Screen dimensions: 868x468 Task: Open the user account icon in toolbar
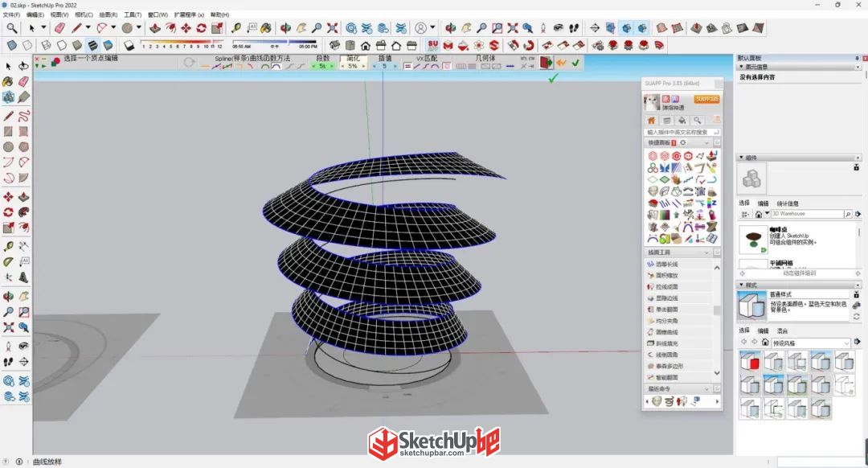point(421,27)
